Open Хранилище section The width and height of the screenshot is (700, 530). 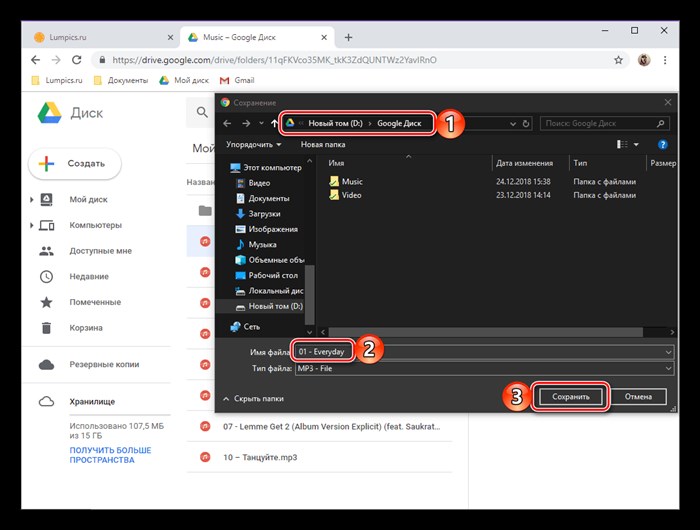tap(92, 401)
